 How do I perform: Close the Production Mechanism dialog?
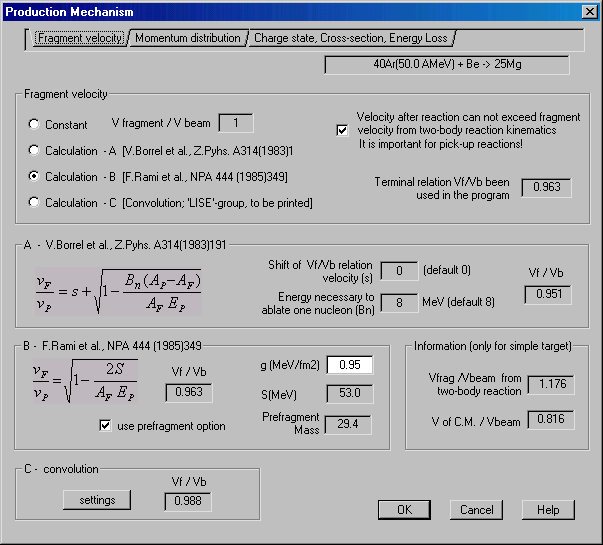coord(589,11)
